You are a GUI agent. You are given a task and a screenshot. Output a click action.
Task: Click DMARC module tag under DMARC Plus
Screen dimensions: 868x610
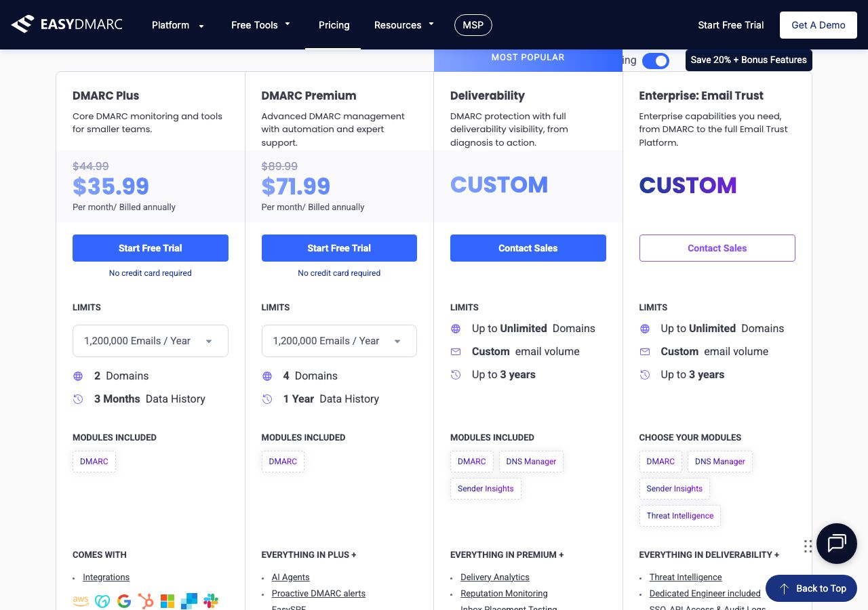(x=94, y=462)
